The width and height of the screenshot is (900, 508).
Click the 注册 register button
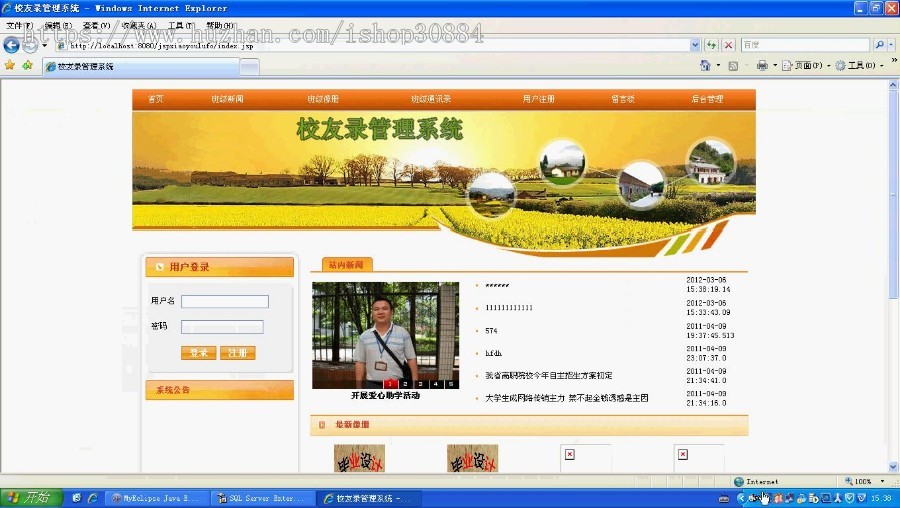click(x=238, y=352)
